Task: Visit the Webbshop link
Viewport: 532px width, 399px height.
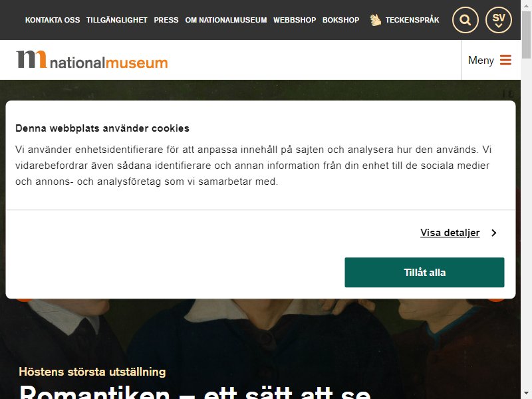Action: [x=295, y=20]
